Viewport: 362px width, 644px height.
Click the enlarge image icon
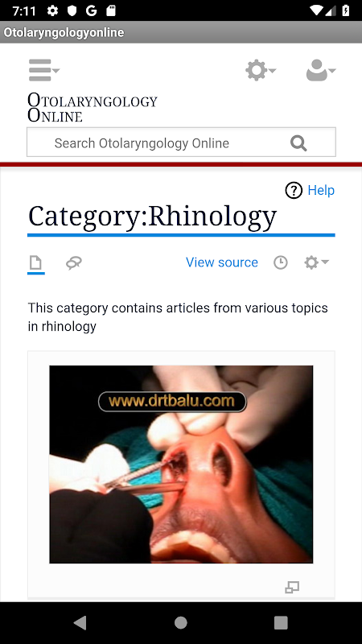tap(292, 588)
